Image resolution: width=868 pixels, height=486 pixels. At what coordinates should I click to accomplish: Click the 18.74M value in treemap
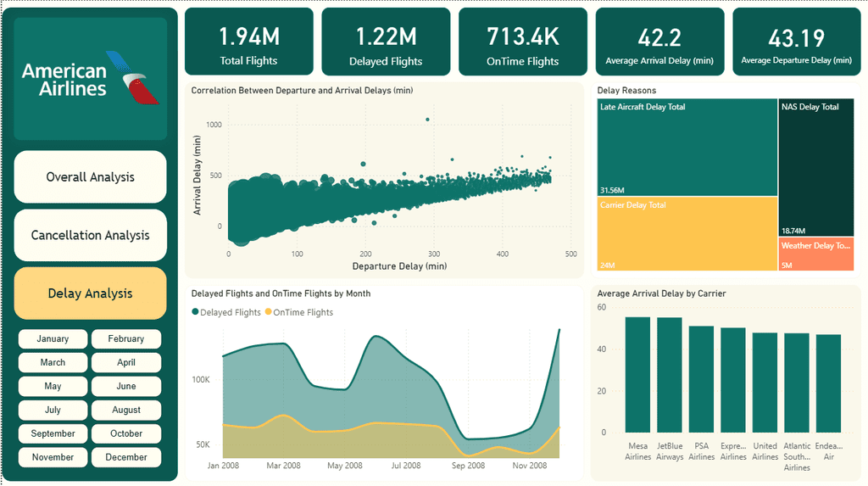793,231
